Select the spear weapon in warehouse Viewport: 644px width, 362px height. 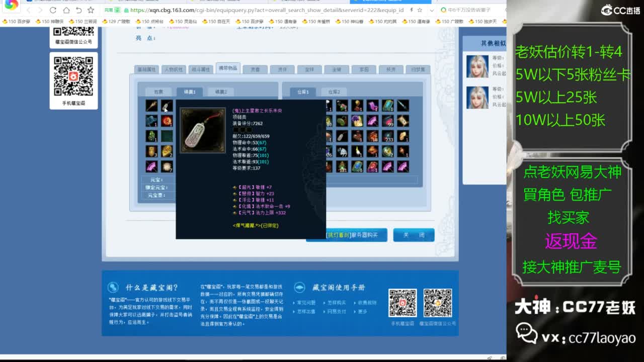coord(403,106)
